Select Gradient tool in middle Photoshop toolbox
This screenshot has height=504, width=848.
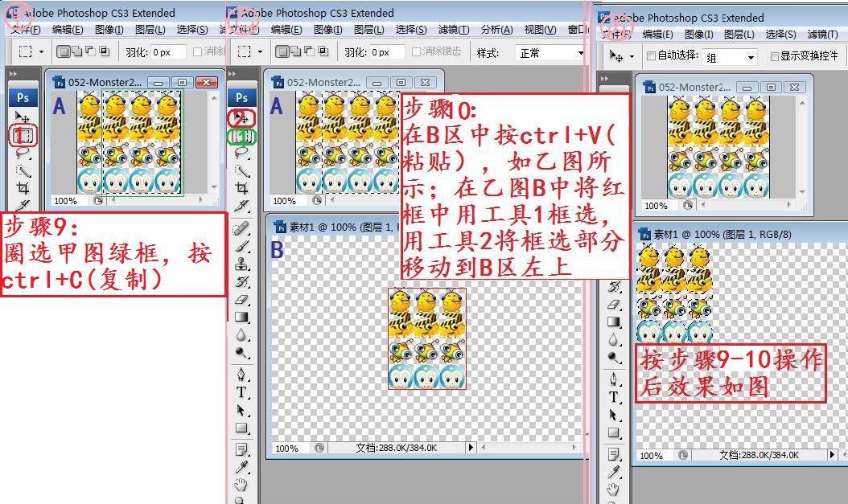(241, 317)
